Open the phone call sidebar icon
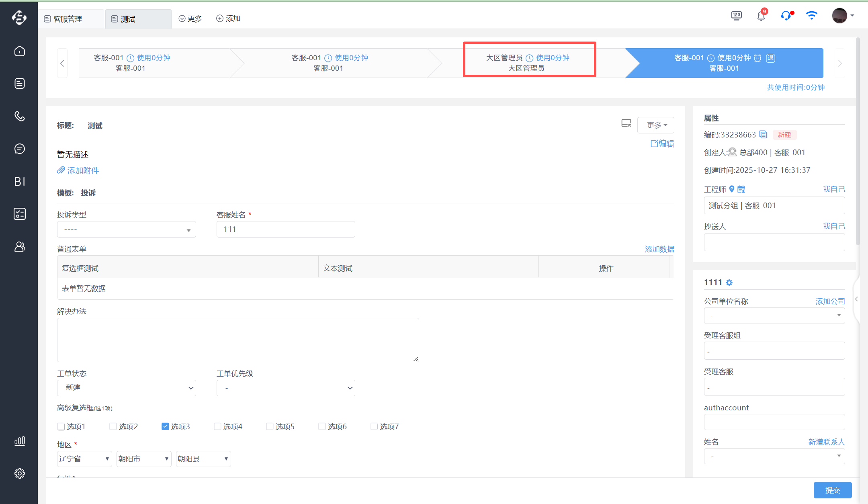868x504 pixels. (19, 116)
